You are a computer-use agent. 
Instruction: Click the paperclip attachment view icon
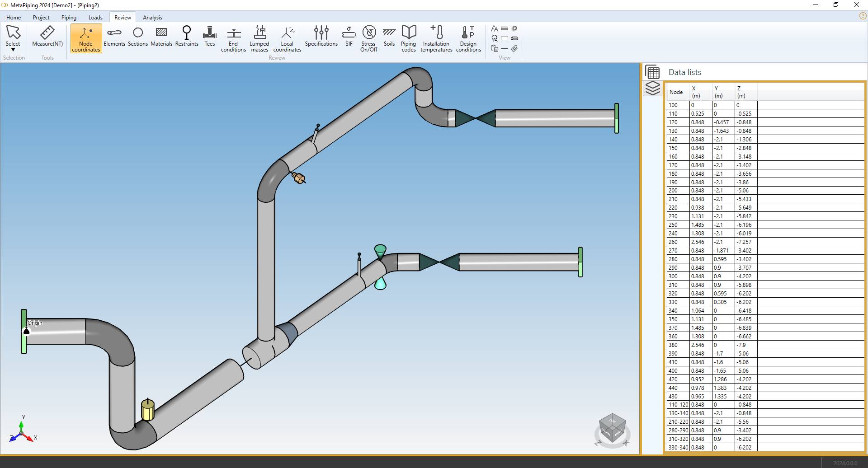coord(514,48)
